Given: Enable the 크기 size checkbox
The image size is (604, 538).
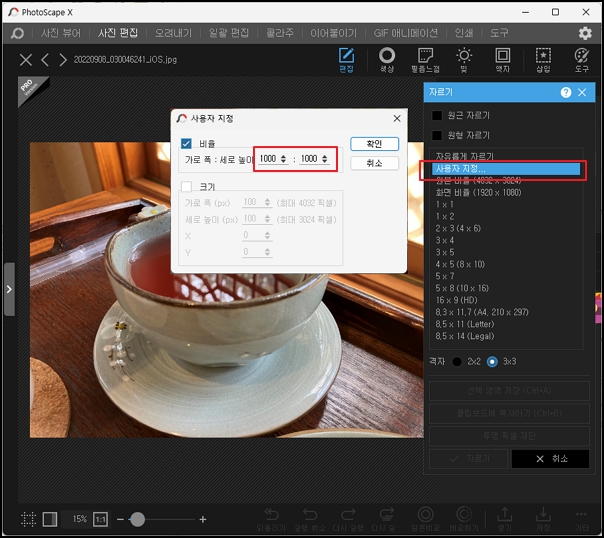Looking at the screenshot, I should pyautogui.click(x=186, y=187).
